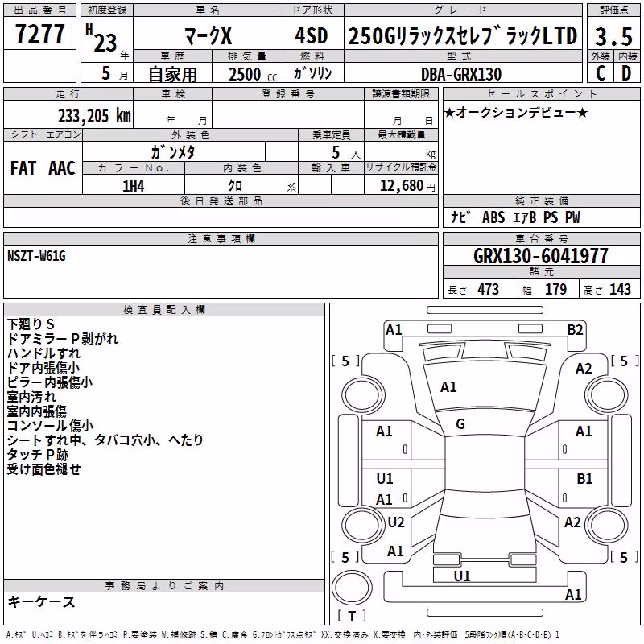The image size is (644, 644).
Task: Click the color number 1H4
Action: (x=134, y=186)
